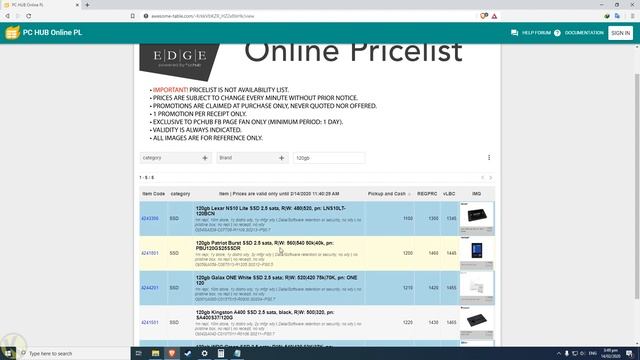The width and height of the screenshot is (640, 360).
Task: Open the HELP FORUM link
Action: [536, 33]
